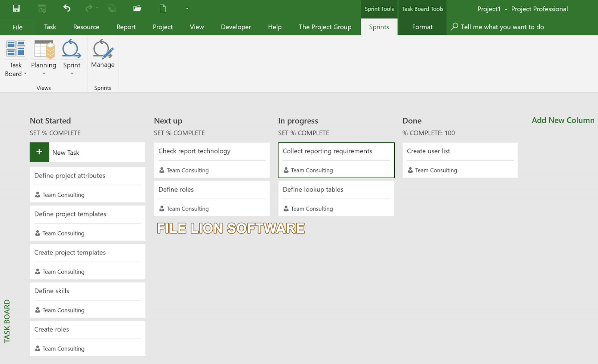Open the Report ribbon tab

[126, 27]
